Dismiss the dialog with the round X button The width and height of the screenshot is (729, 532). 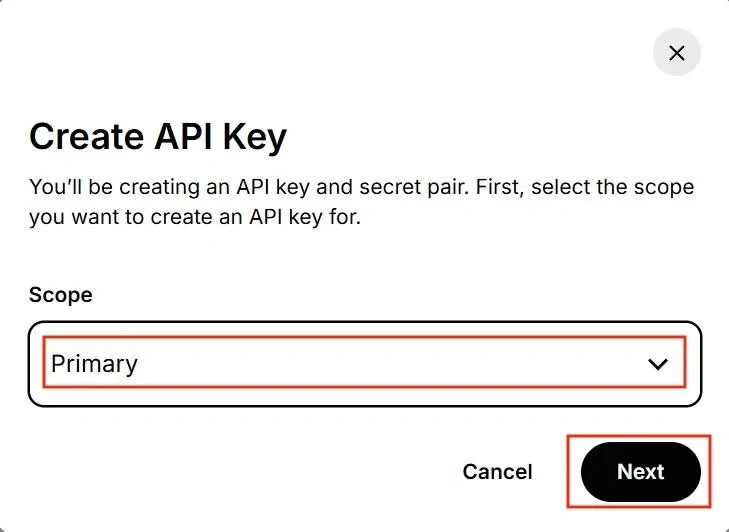click(x=676, y=53)
